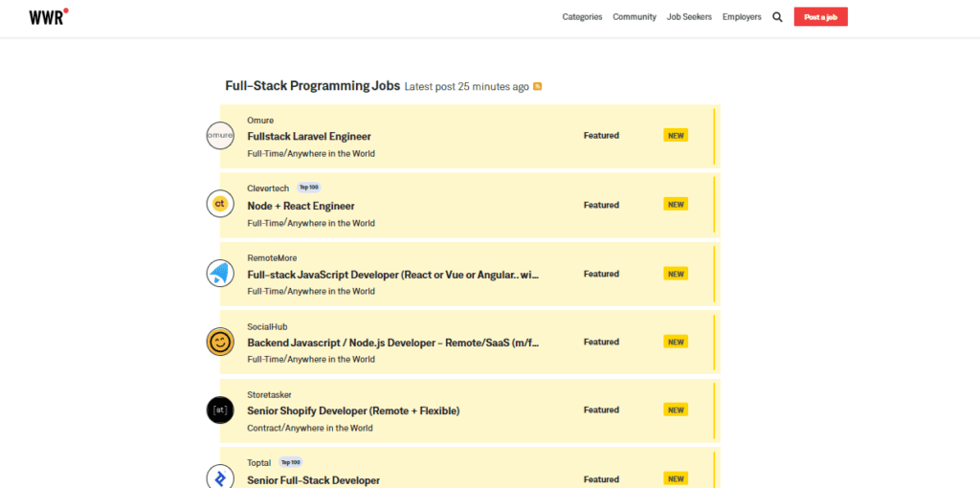Click Featured label on Toptal row

pos(601,479)
